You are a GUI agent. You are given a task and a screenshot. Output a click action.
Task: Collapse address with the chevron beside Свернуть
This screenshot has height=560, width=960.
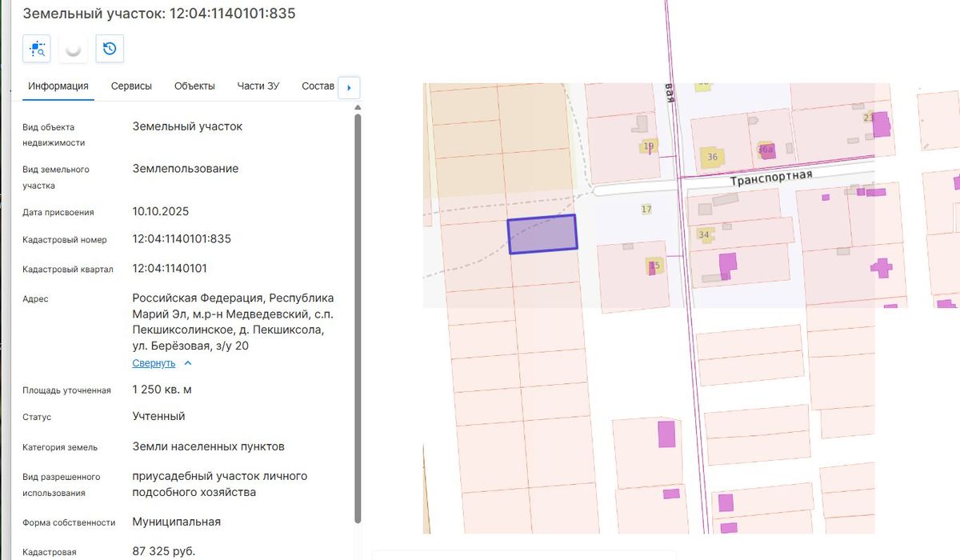pos(188,363)
